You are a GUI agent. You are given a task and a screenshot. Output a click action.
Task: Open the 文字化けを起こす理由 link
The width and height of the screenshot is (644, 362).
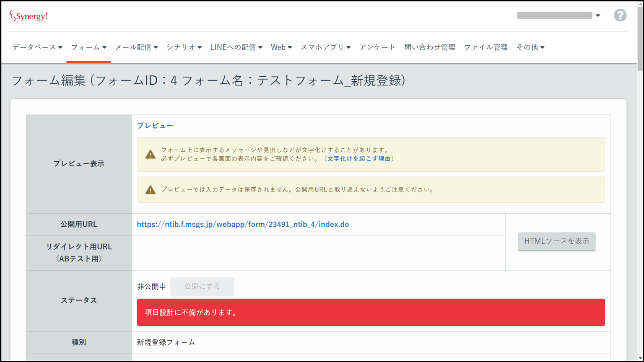point(359,159)
